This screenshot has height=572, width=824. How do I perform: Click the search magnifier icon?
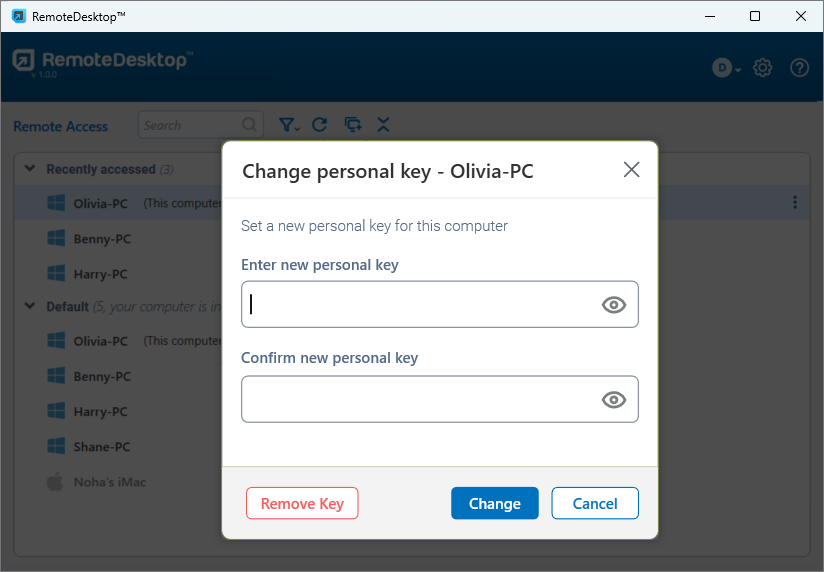(x=249, y=125)
